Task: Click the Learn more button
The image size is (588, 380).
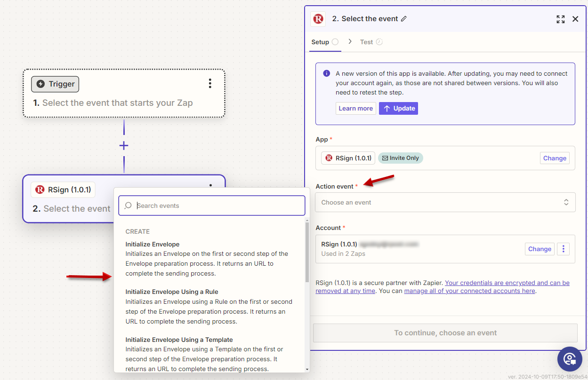Action: coord(356,109)
